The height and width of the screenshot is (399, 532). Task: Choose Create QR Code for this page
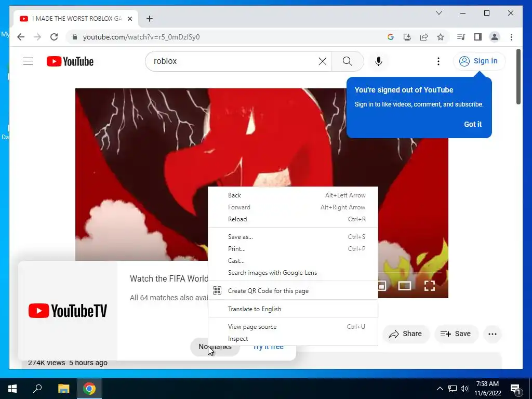pyautogui.click(x=293, y=291)
